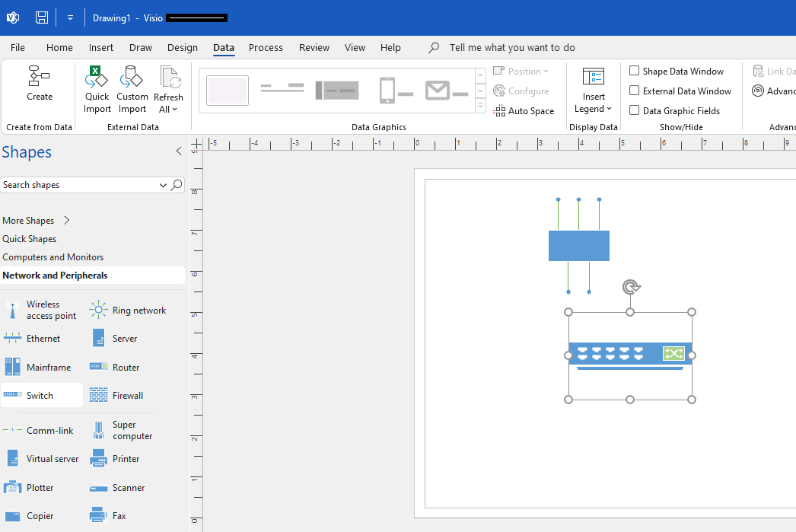Select the Router shape
796x532 pixels.
(115, 367)
